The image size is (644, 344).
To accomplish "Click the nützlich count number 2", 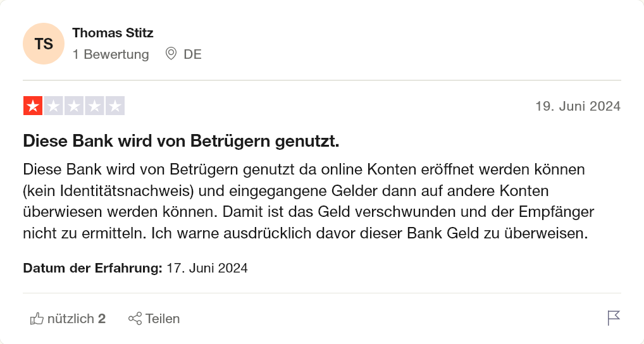I will tap(102, 319).
